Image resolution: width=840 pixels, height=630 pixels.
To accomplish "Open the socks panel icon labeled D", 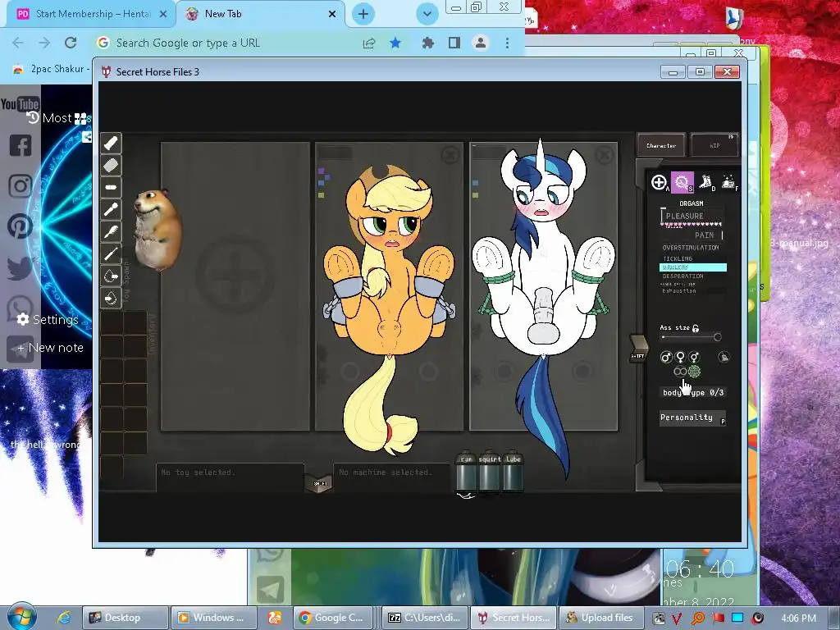I will [706, 182].
